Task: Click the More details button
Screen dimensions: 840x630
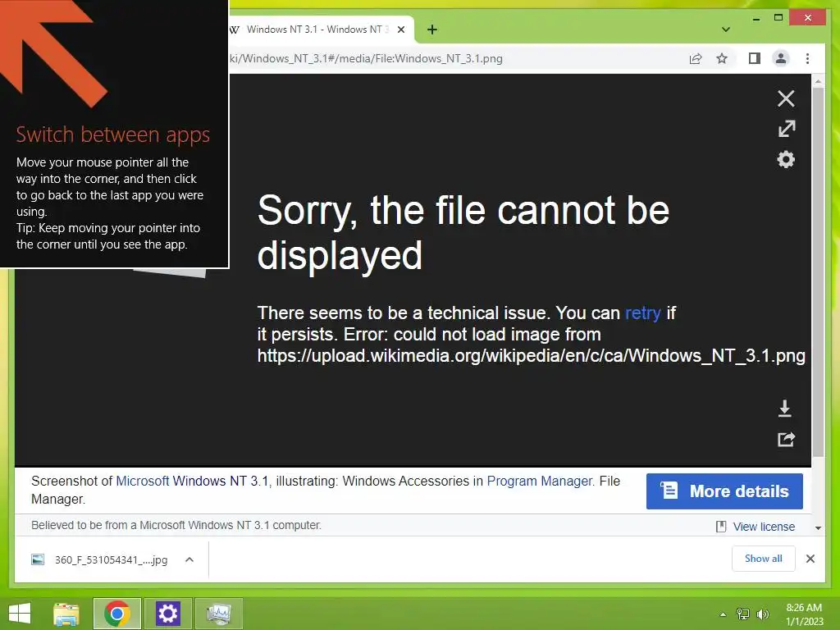Action: coord(724,491)
